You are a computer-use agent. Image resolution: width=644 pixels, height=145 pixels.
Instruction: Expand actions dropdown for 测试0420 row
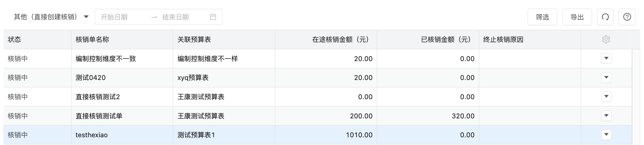click(x=606, y=78)
